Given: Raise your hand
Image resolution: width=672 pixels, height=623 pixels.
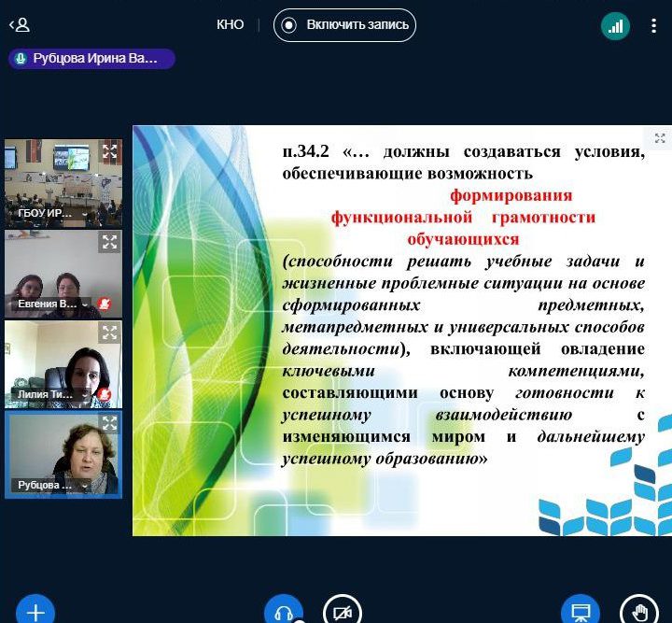Looking at the screenshot, I should [x=639, y=612].
